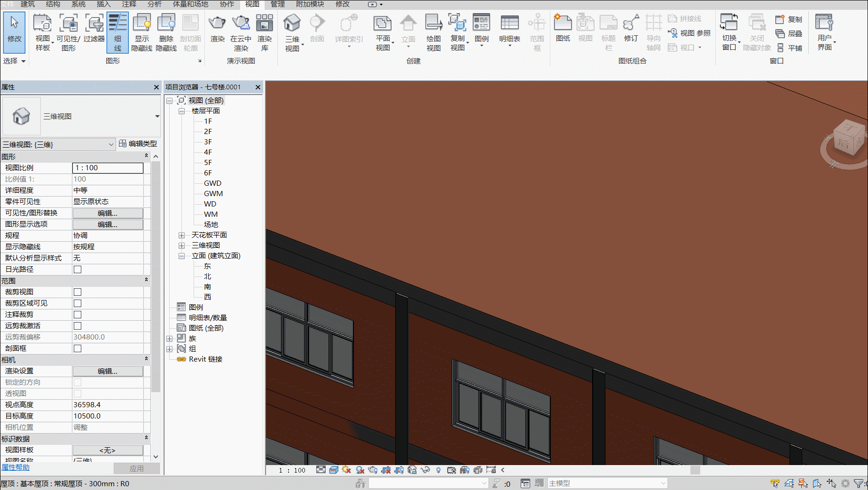Select 2F floor plan in project browser

click(x=208, y=132)
